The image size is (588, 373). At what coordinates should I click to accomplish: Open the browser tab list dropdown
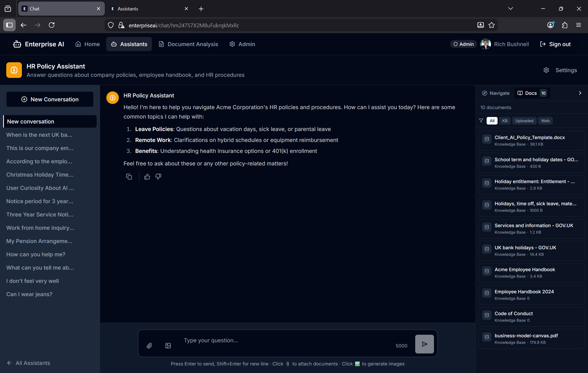point(510,8)
